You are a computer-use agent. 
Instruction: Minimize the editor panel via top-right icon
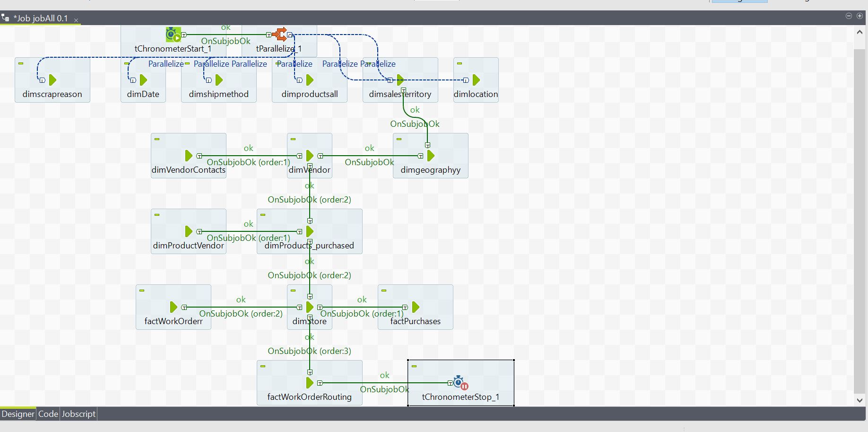point(849,16)
